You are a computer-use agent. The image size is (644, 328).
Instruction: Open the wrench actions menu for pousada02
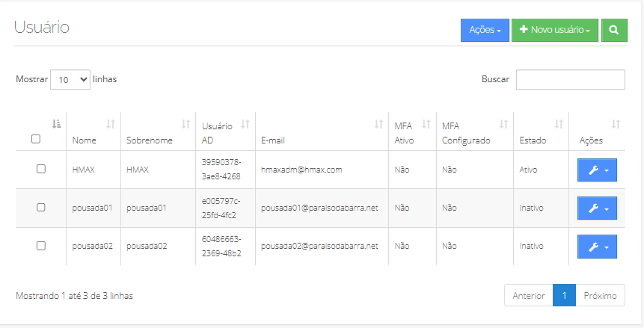(x=597, y=247)
